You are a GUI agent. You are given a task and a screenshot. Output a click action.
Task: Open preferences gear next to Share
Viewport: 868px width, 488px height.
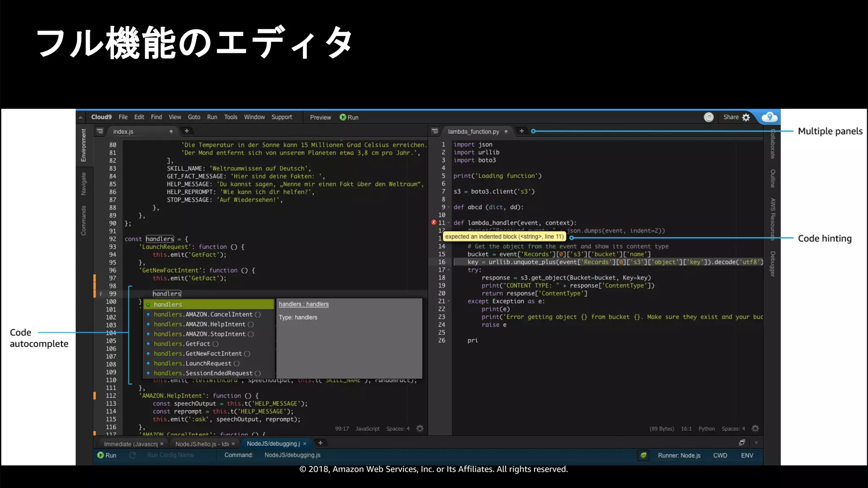pyautogui.click(x=746, y=117)
